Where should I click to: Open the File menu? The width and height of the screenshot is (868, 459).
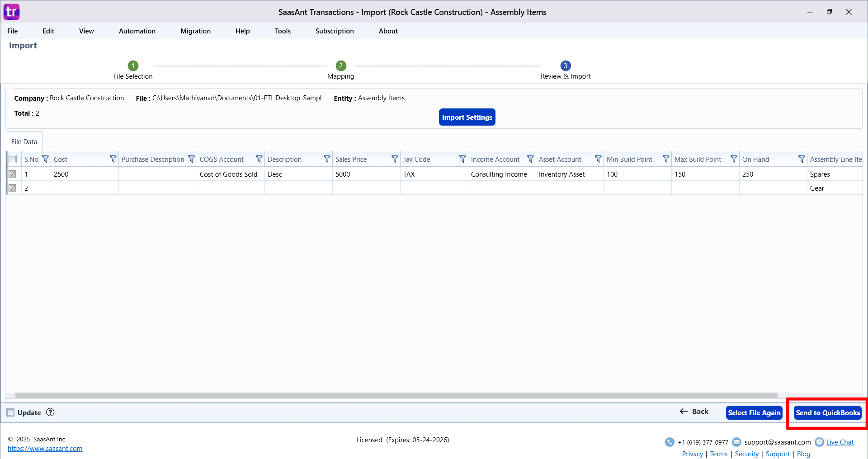(x=13, y=31)
